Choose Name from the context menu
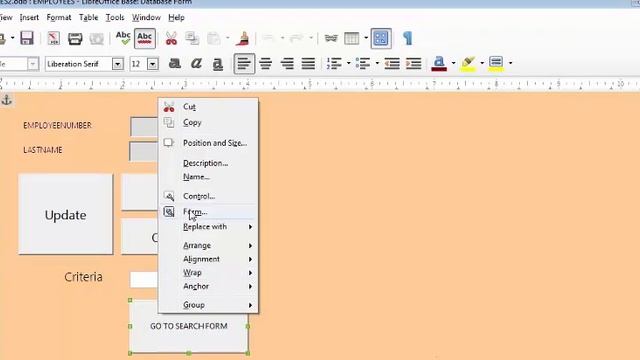This screenshot has width=640, height=360. point(208,177)
